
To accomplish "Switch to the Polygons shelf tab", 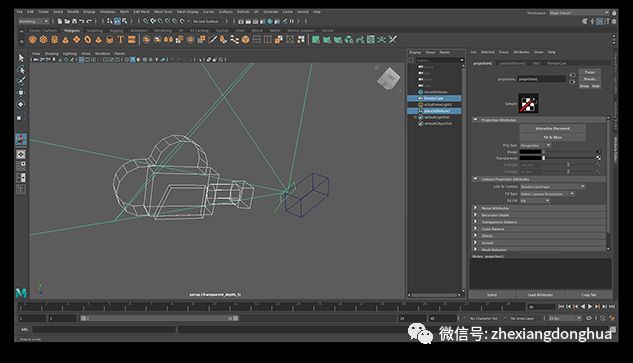I will pyautogui.click(x=72, y=31).
